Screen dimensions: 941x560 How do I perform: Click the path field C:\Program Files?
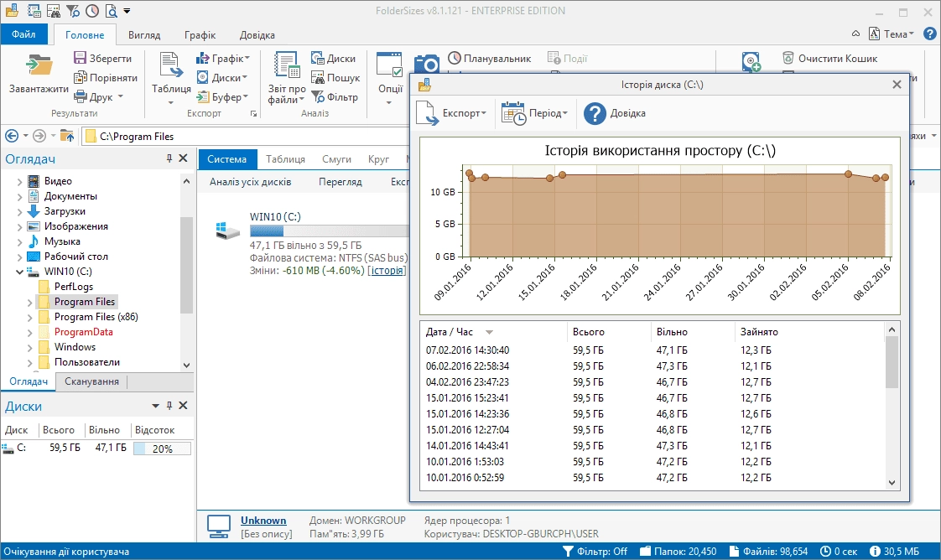pyautogui.click(x=245, y=136)
